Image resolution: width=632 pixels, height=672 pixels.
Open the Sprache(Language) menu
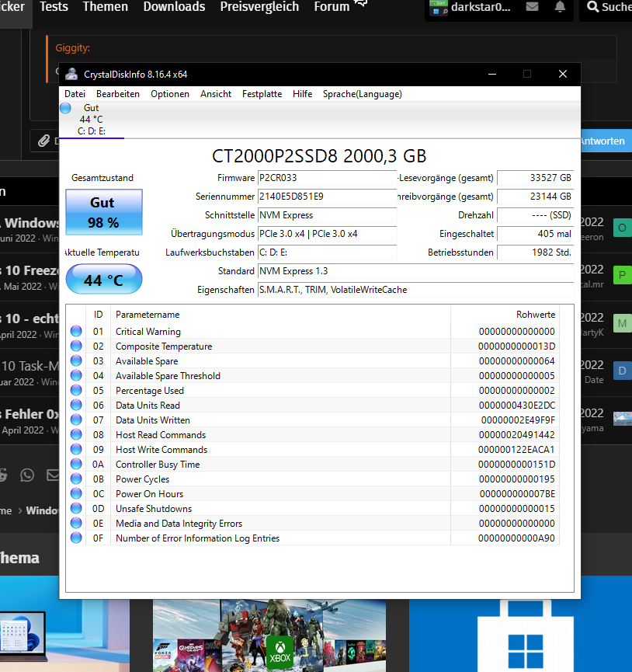tap(363, 94)
